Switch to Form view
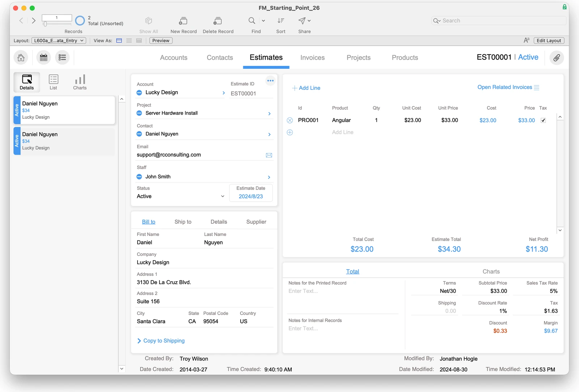 point(119,41)
